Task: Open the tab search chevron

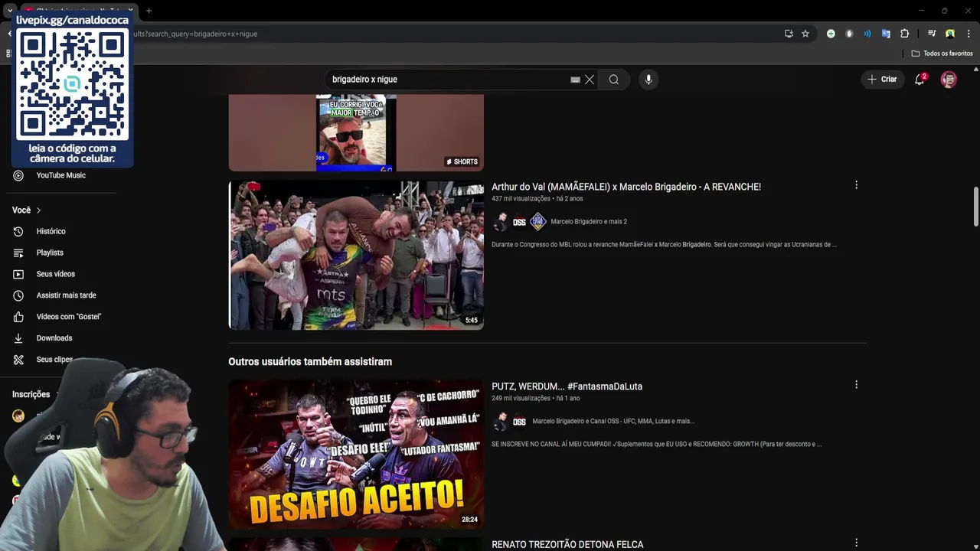Action: [x=9, y=11]
